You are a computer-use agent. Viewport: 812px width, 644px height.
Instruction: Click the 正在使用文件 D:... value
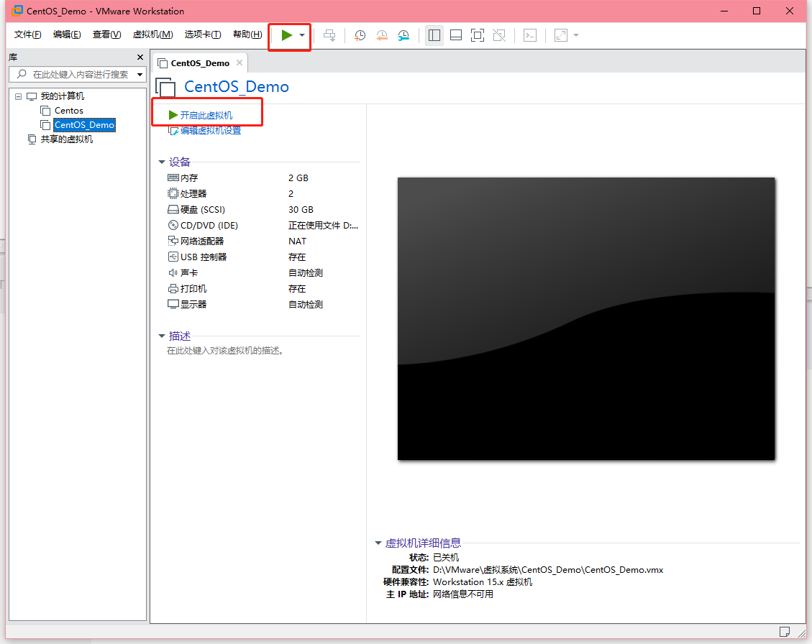(x=323, y=225)
